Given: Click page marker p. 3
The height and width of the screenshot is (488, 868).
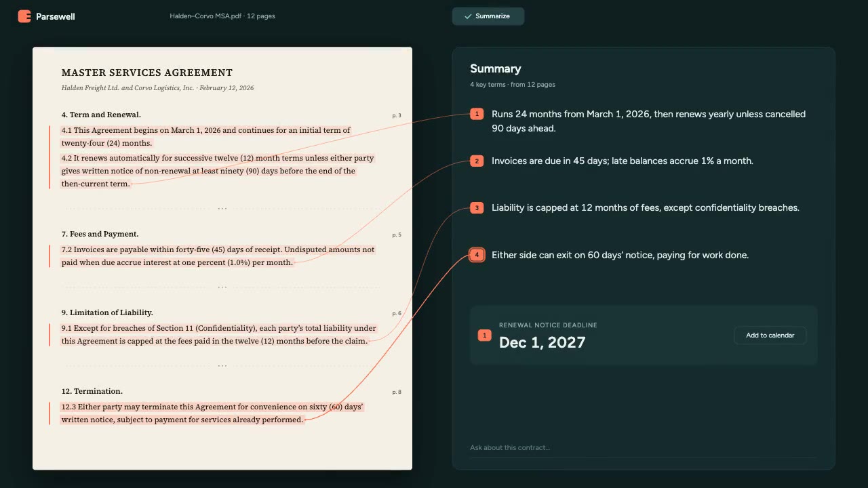Looking at the screenshot, I should coord(397,115).
